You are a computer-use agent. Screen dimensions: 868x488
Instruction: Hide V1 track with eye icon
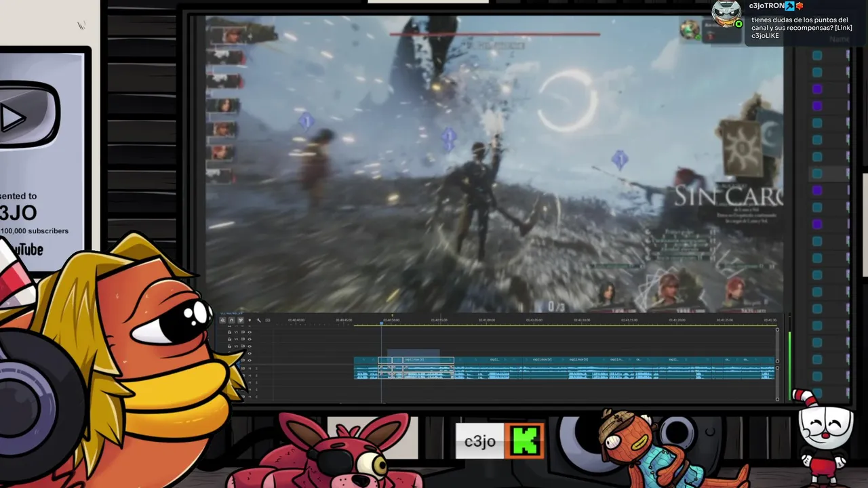[250, 361]
